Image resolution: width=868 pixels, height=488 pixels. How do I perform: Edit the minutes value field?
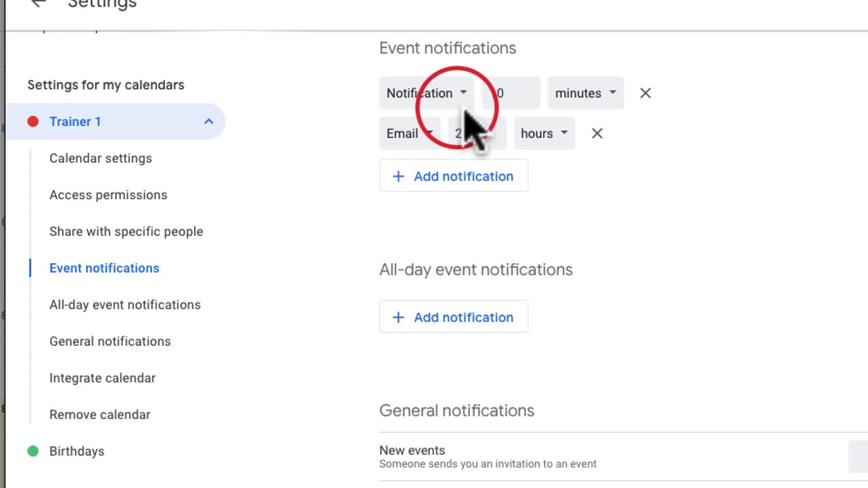511,93
